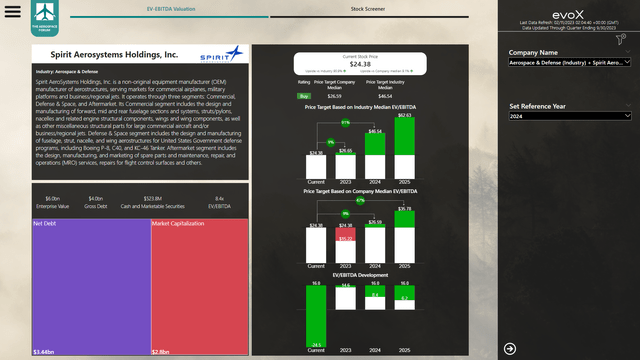Click the green Buy rating badge

304,96
